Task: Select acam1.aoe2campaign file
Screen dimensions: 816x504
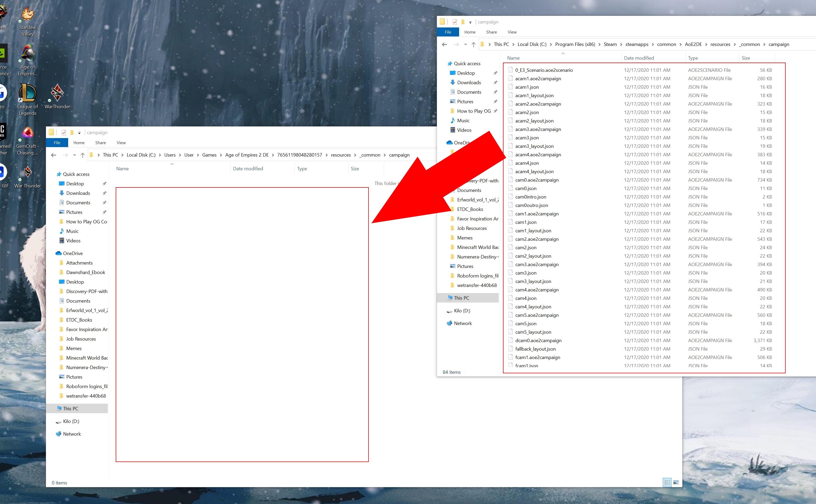Action: (x=538, y=79)
